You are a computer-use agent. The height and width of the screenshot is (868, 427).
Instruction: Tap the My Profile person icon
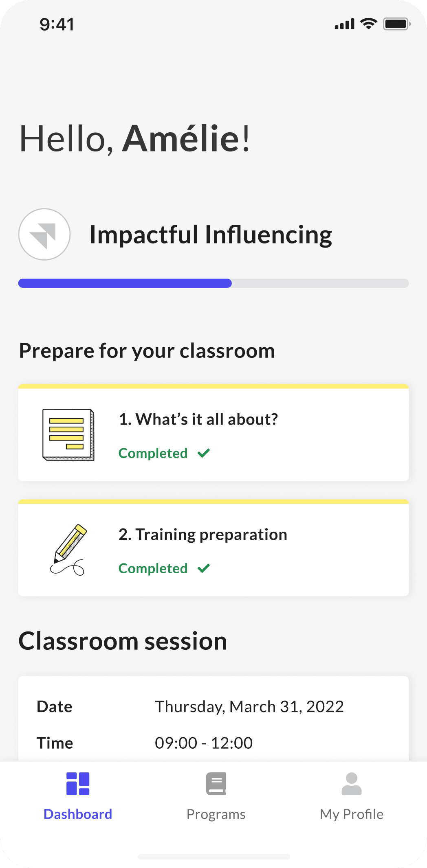click(352, 784)
